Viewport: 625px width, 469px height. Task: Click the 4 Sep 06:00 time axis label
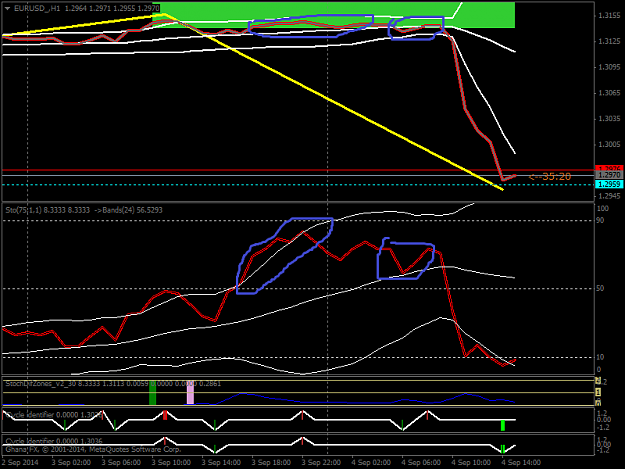coord(421,463)
